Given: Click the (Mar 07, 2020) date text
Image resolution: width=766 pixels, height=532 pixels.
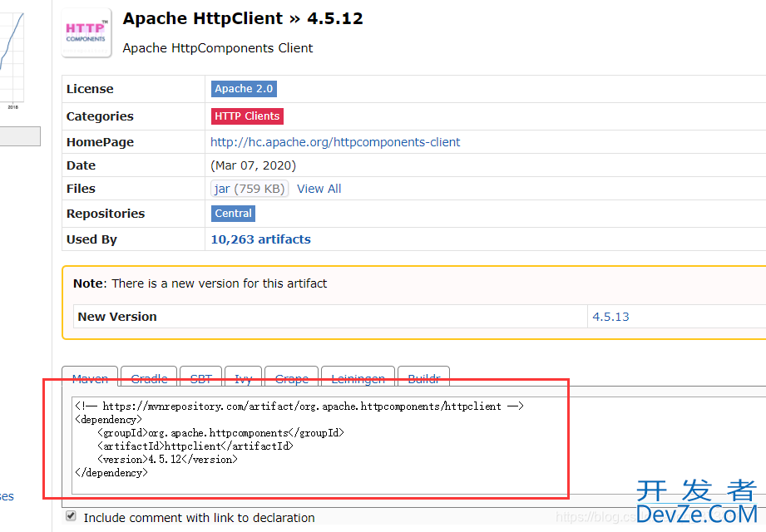Looking at the screenshot, I should click(x=253, y=165).
